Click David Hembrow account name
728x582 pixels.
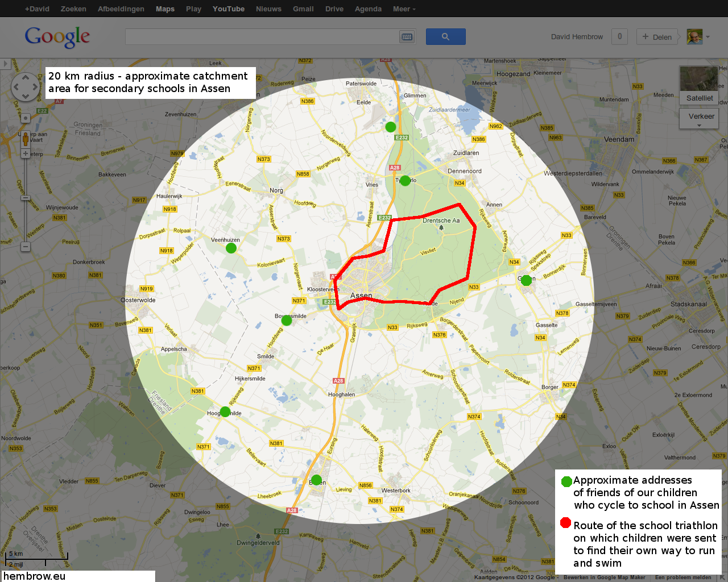(x=577, y=37)
